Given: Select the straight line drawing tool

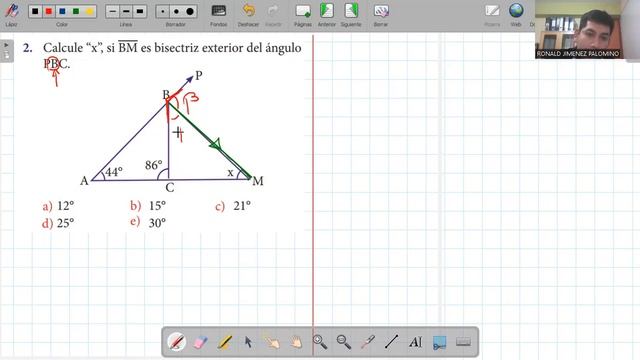Looking at the screenshot, I should [x=391, y=342].
